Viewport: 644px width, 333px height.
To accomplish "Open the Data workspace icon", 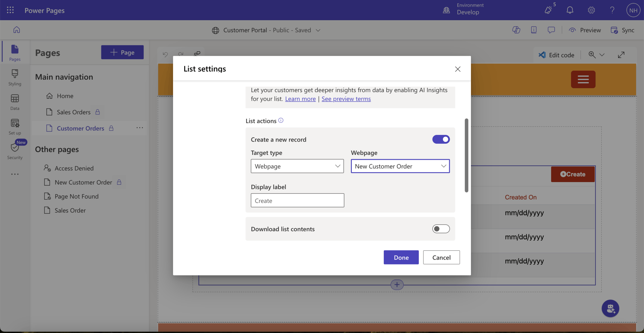I will (x=14, y=102).
